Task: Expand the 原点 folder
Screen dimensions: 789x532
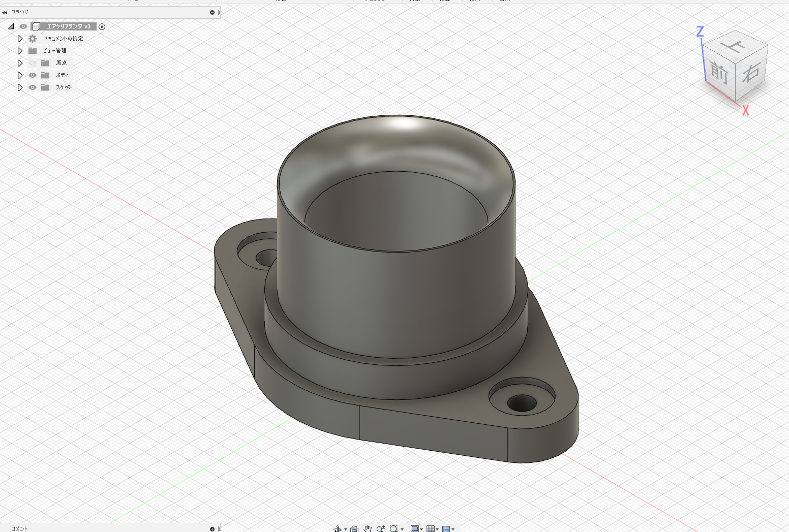Action: point(20,63)
